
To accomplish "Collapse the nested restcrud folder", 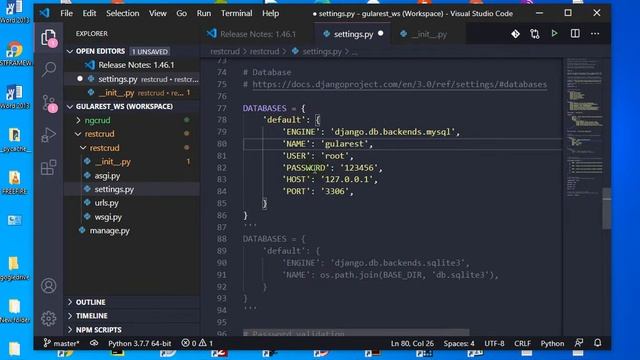I will (x=83, y=148).
